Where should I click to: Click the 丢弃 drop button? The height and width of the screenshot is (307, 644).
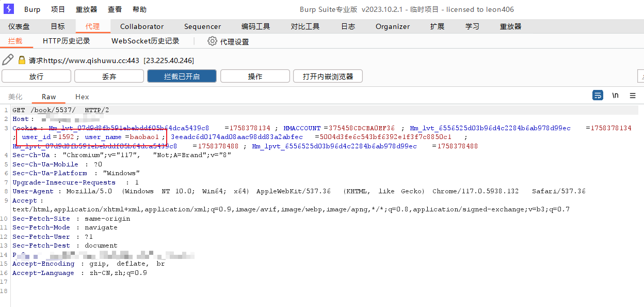pyautogui.click(x=109, y=76)
